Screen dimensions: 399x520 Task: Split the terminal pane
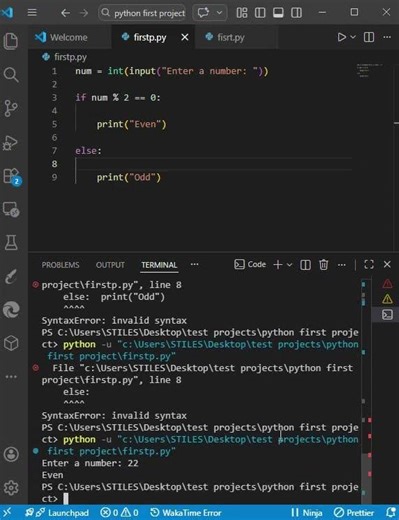coord(305,265)
